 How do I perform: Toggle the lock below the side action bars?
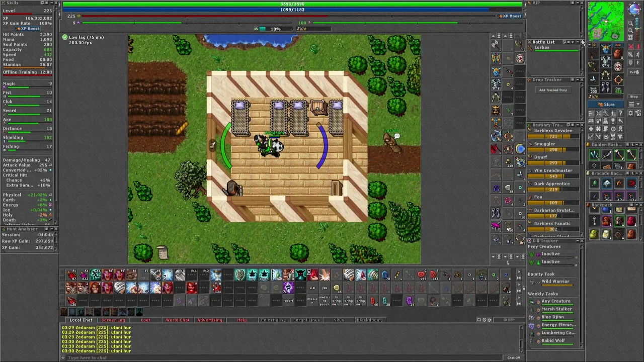coord(508,262)
